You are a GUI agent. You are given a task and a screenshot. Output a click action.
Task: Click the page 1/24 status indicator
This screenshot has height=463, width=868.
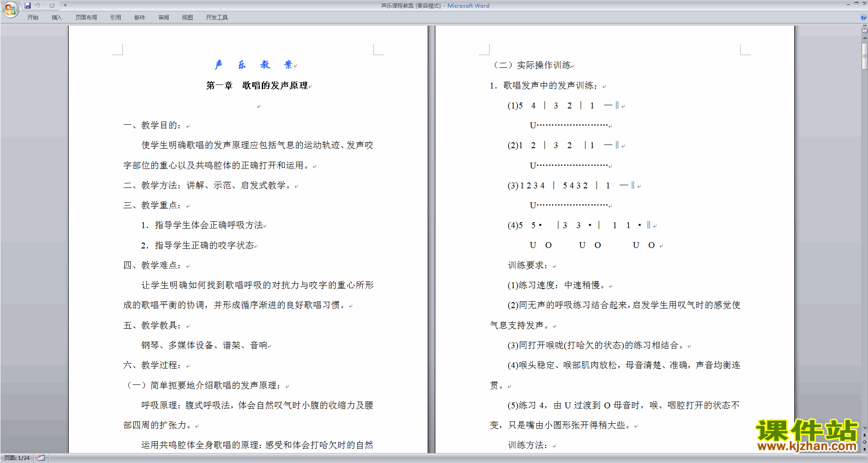tap(17, 458)
